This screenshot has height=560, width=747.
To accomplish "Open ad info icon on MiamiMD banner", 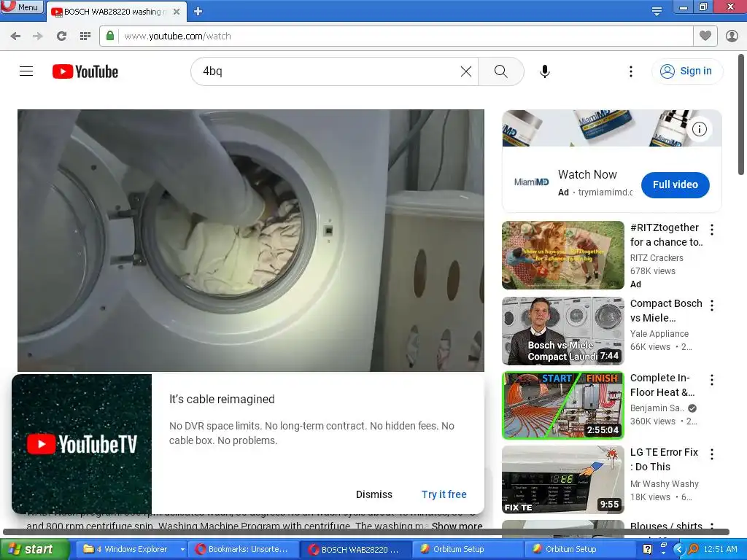I will tap(700, 129).
